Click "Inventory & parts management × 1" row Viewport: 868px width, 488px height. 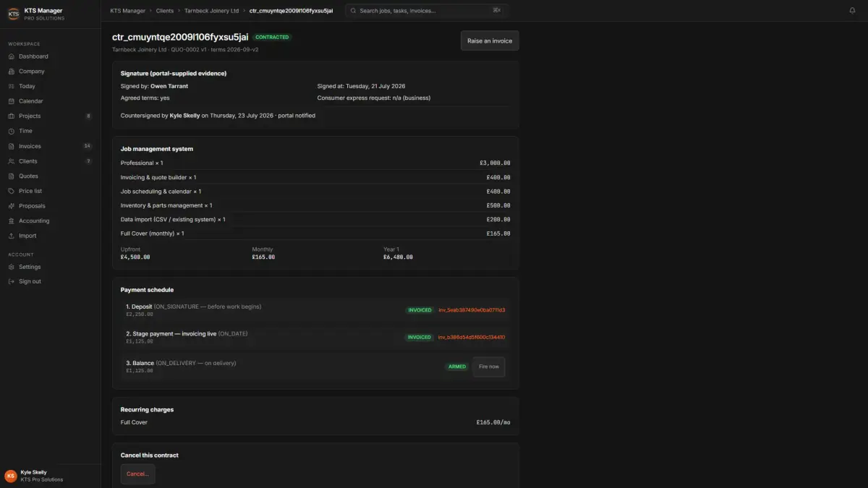coord(315,205)
